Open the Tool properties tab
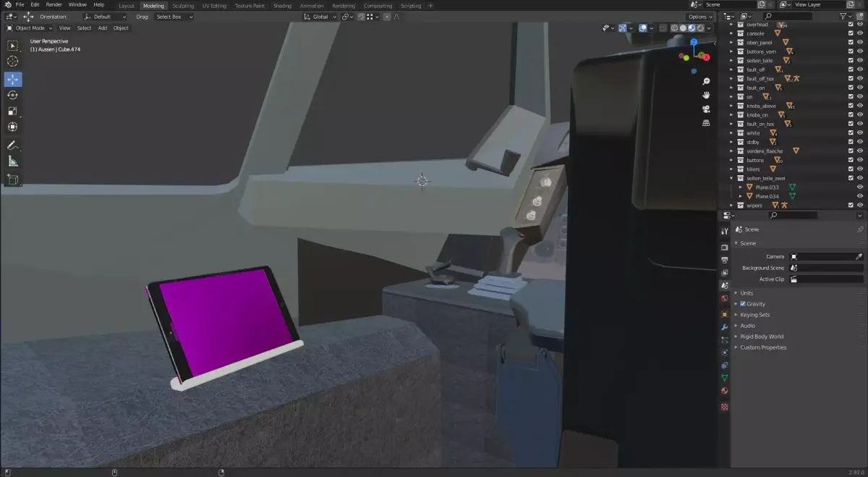This screenshot has height=477, width=868. coord(725,230)
